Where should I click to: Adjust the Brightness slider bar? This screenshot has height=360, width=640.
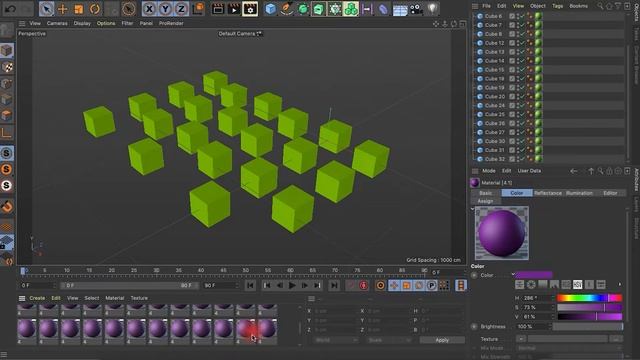click(588, 327)
